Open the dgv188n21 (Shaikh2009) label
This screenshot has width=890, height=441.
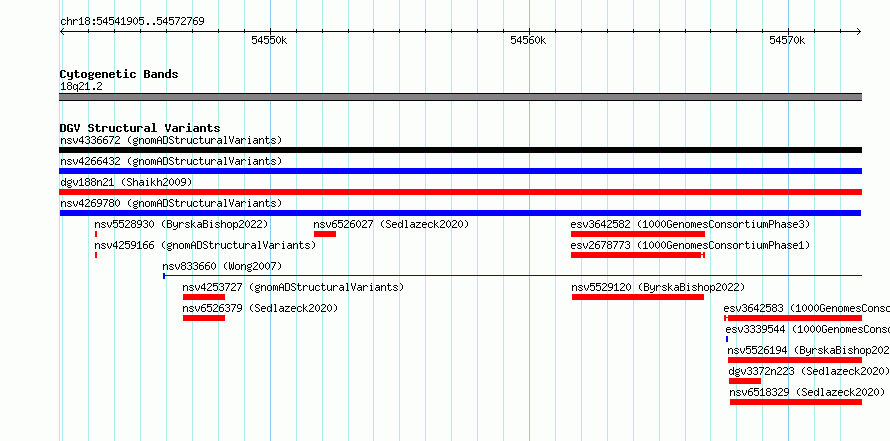pyautogui.click(x=126, y=182)
